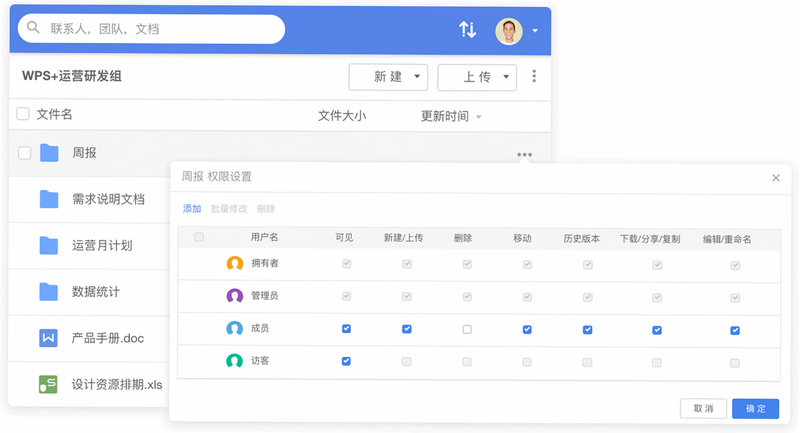The image size is (800, 433).
Task: Click the 取消 button
Action: (x=703, y=409)
